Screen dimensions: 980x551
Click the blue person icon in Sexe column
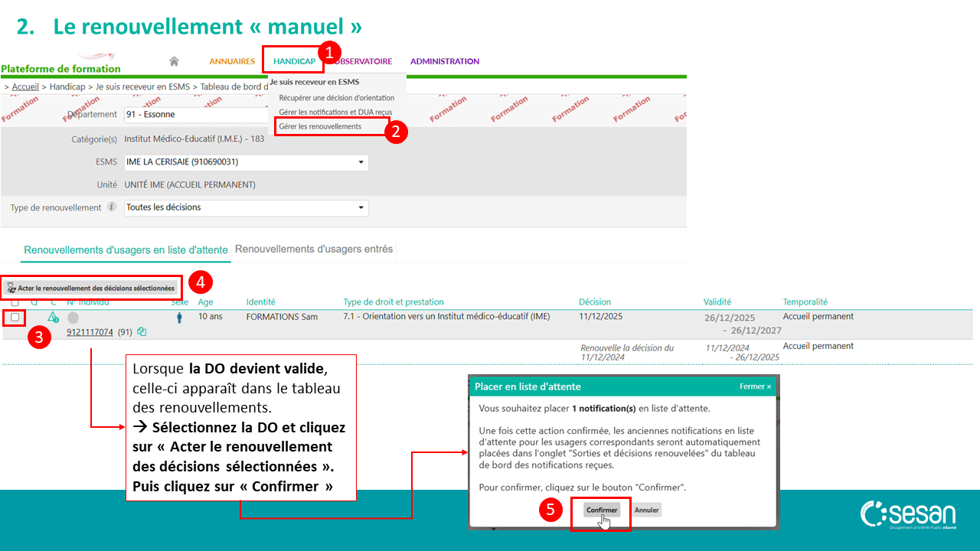click(180, 318)
